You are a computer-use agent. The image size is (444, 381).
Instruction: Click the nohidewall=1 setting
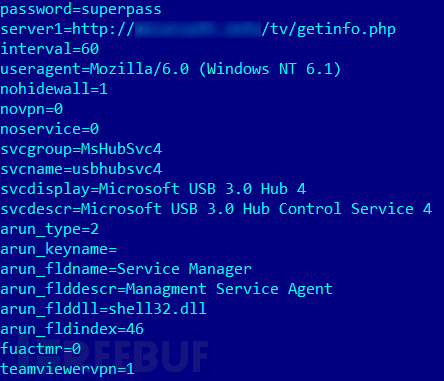tap(54, 89)
